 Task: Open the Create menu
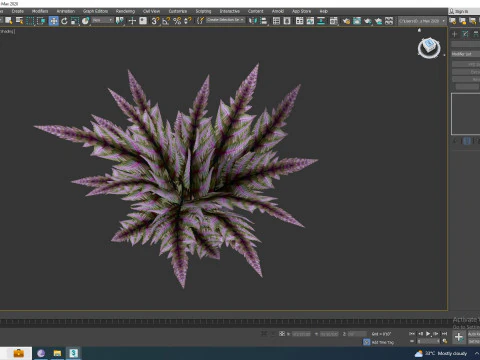[18, 11]
